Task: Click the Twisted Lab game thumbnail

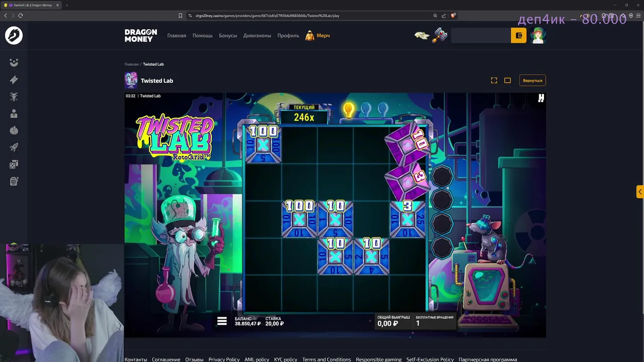Action: [x=131, y=80]
